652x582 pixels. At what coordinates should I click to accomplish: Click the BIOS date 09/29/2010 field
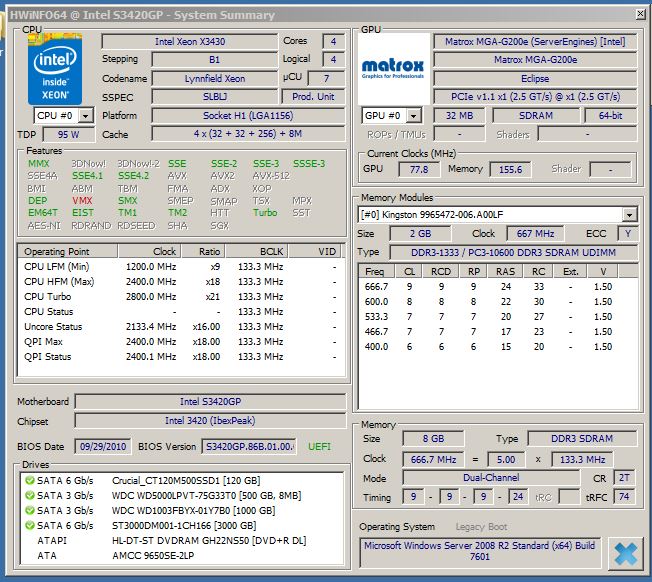coord(103,446)
